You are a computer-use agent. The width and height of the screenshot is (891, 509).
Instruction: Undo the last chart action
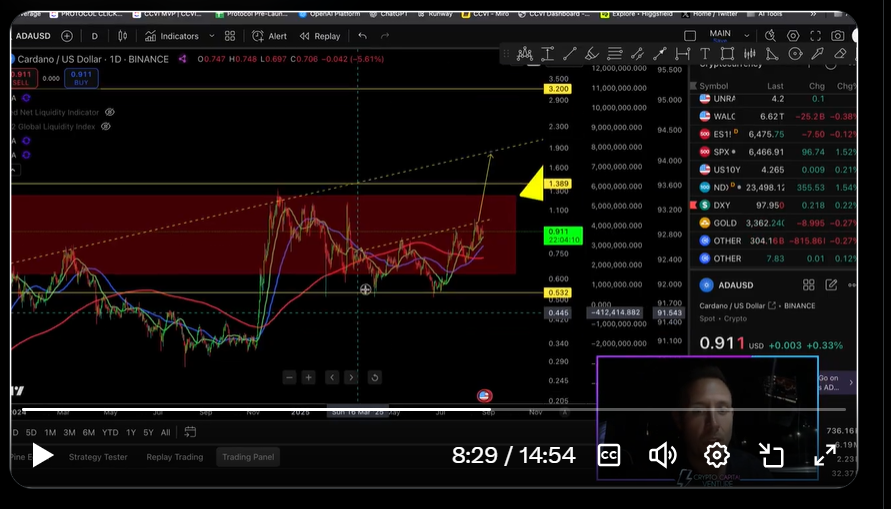(362, 36)
